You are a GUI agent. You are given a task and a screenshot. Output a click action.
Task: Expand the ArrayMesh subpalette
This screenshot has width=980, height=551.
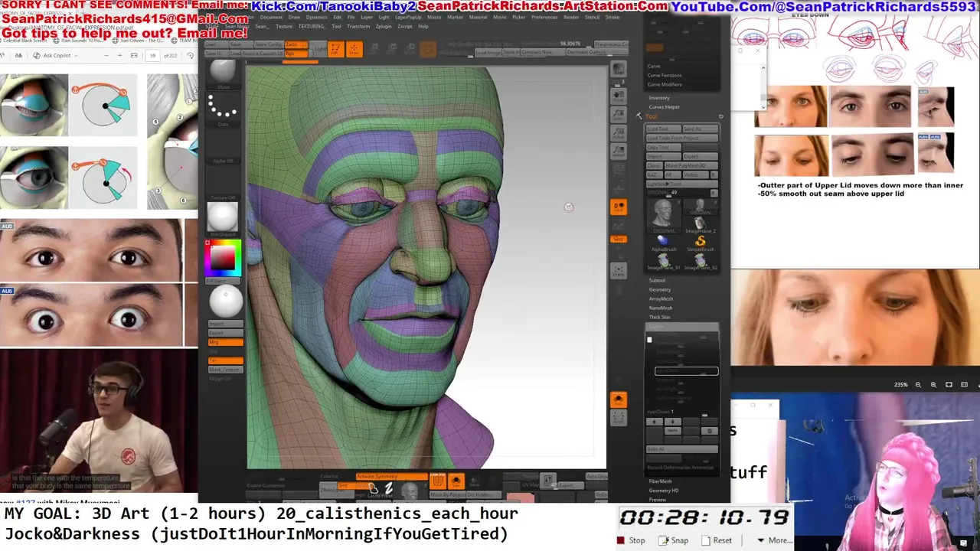click(x=661, y=298)
